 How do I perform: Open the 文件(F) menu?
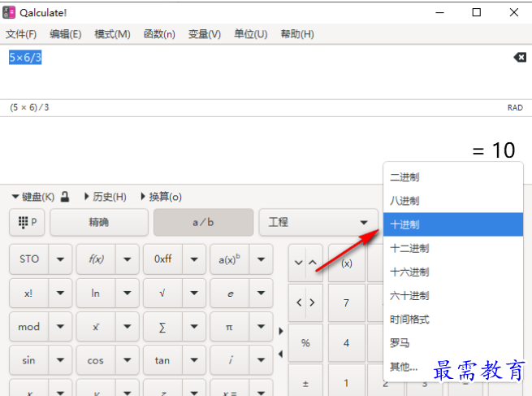21,34
